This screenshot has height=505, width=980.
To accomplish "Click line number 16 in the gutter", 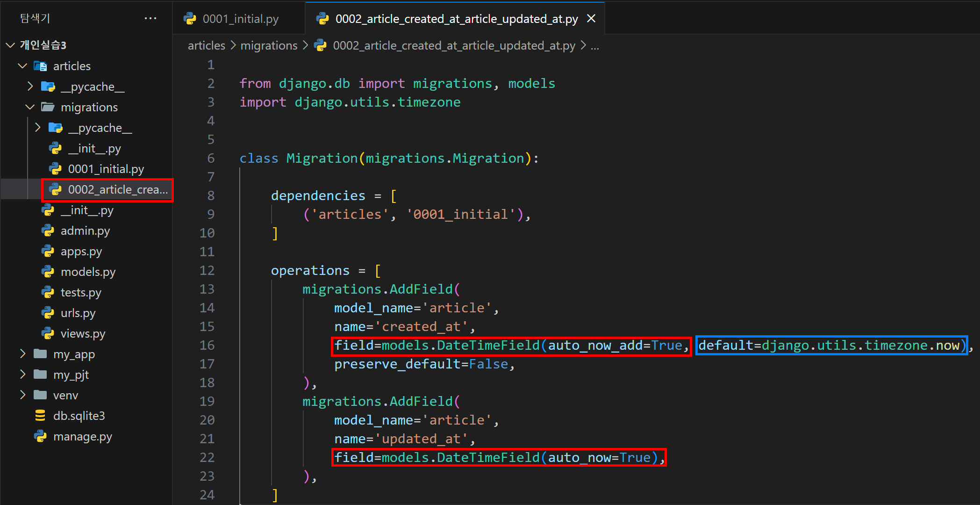I will (207, 345).
